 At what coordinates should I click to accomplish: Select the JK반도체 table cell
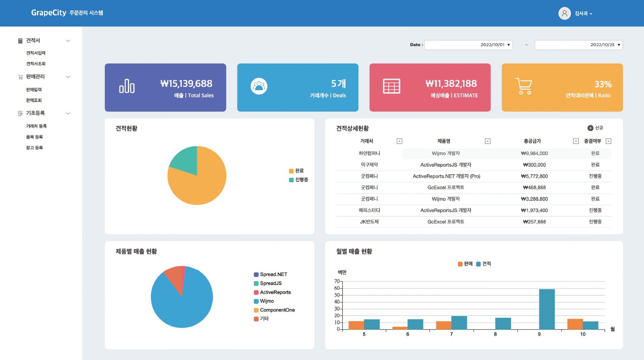(369, 222)
